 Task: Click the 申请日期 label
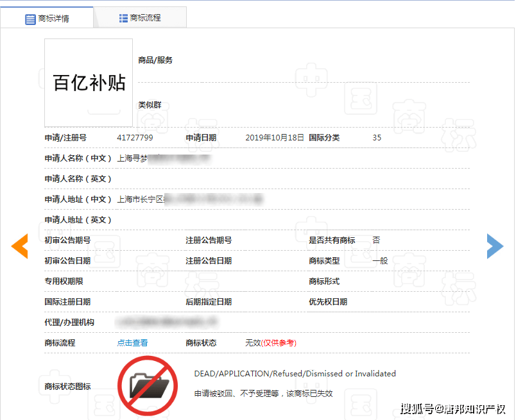pos(201,137)
